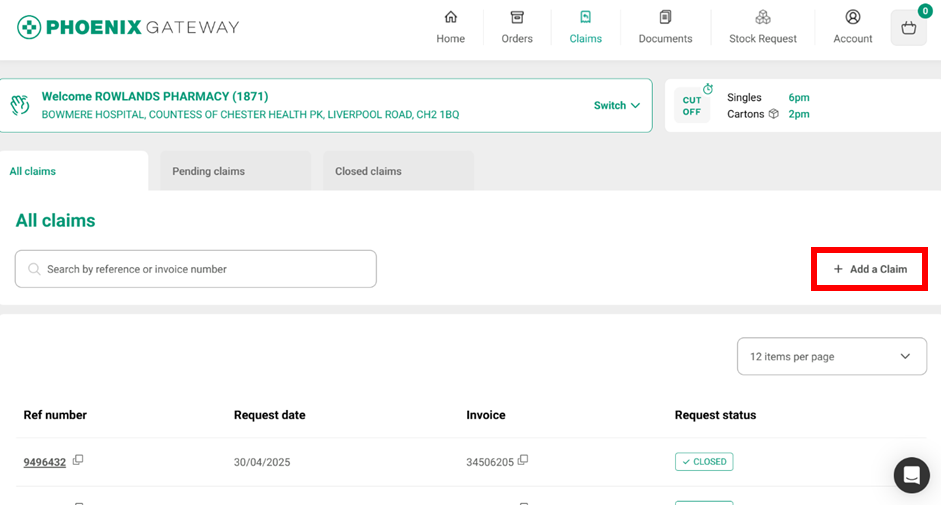
Task: Click the search by reference field
Action: 196,269
